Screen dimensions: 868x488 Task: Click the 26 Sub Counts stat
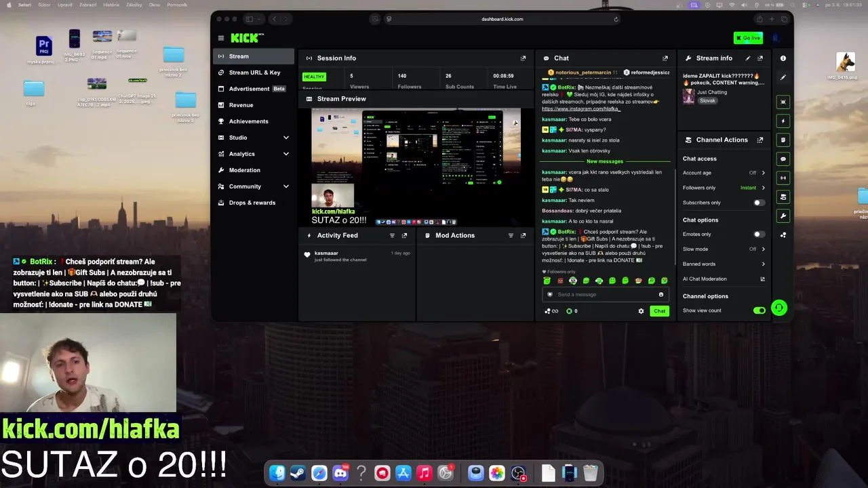pyautogui.click(x=459, y=81)
